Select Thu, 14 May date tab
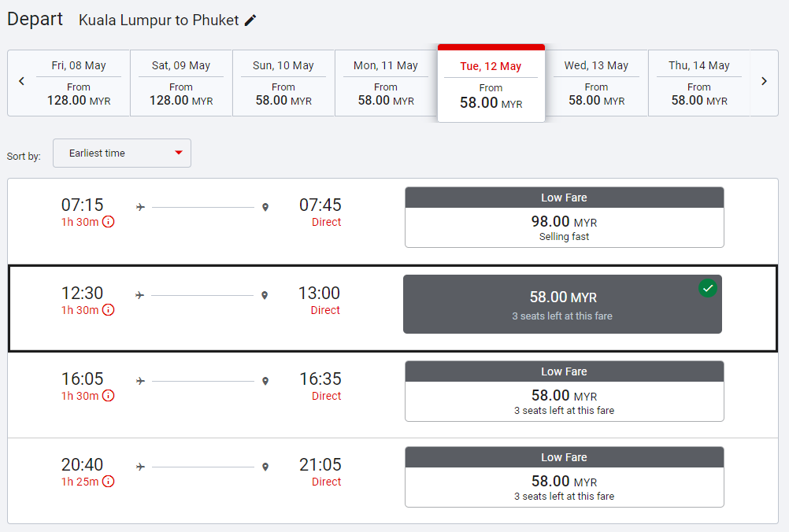 click(x=699, y=83)
